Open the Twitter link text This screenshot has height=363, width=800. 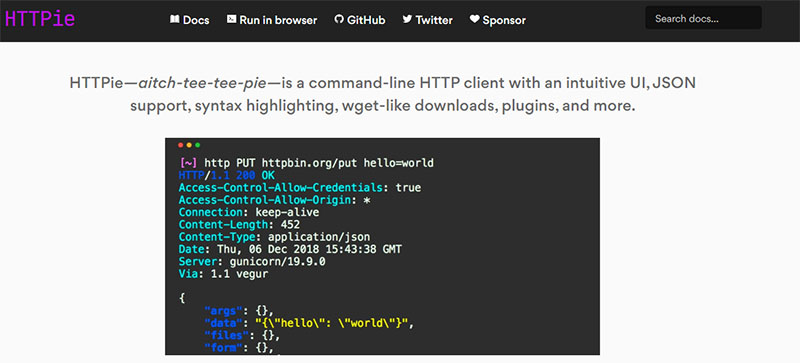[x=434, y=20]
